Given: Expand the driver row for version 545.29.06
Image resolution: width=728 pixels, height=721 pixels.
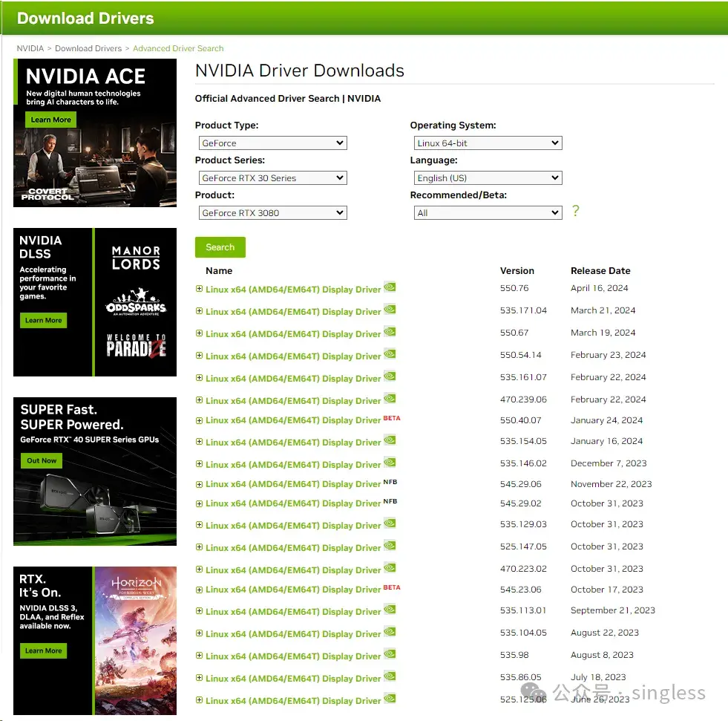Looking at the screenshot, I should click(x=199, y=485).
